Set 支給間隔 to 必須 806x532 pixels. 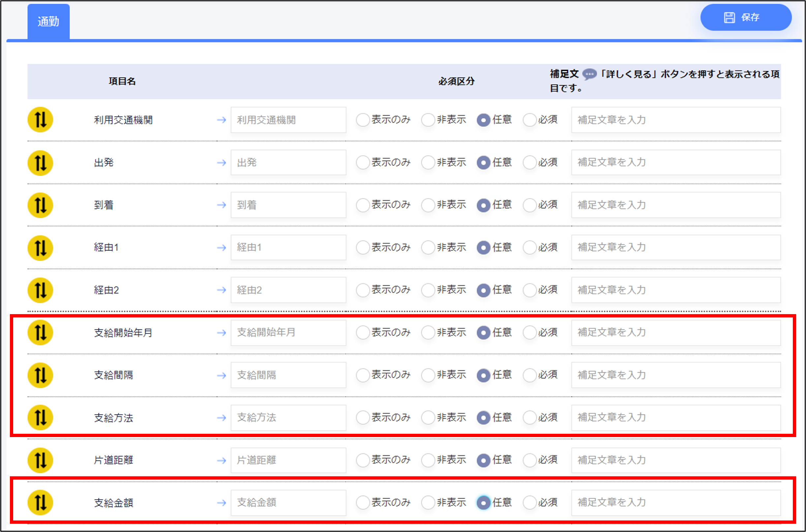[x=529, y=375]
